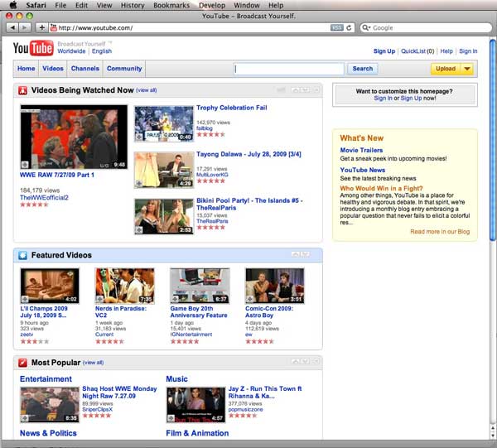The height and width of the screenshot is (448, 497).
Task: Open the Entertainment category link
Action: click(x=46, y=379)
